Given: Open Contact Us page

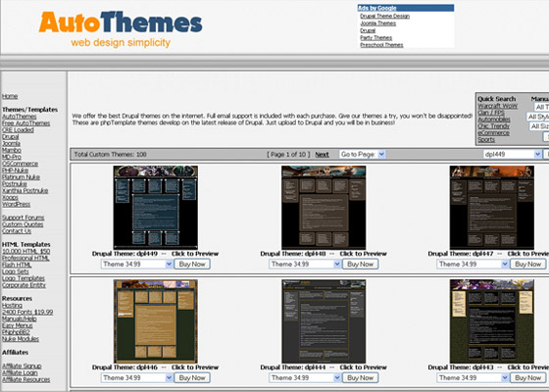Looking at the screenshot, I should pyautogui.click(x=17, y=231).
